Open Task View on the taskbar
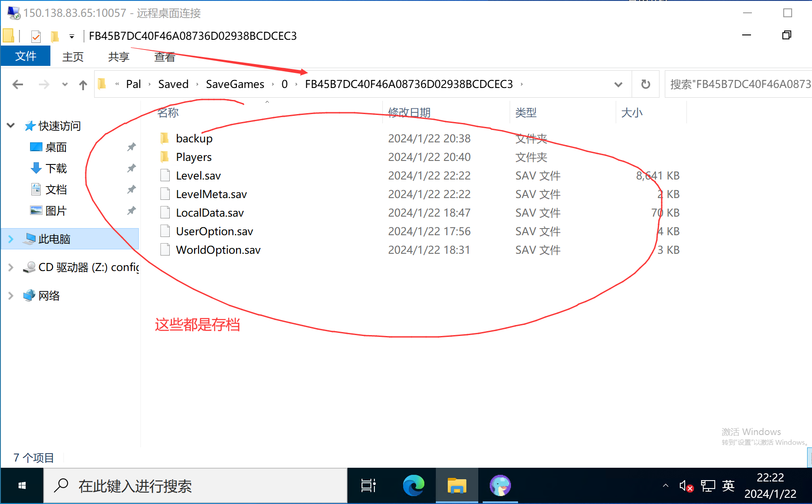Image resolution: width=812 pixels, height=504 pixels. pos(368,485)
